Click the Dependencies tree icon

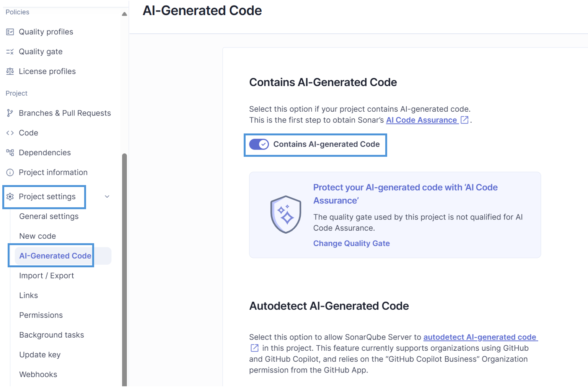(x=10, y=153)
